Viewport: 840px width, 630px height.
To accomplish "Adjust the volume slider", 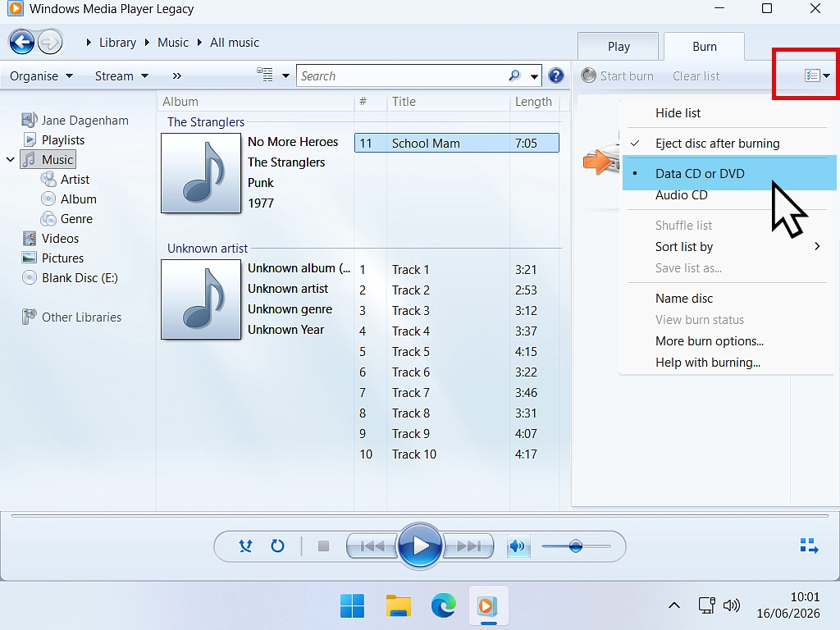I will click(576, 546).
